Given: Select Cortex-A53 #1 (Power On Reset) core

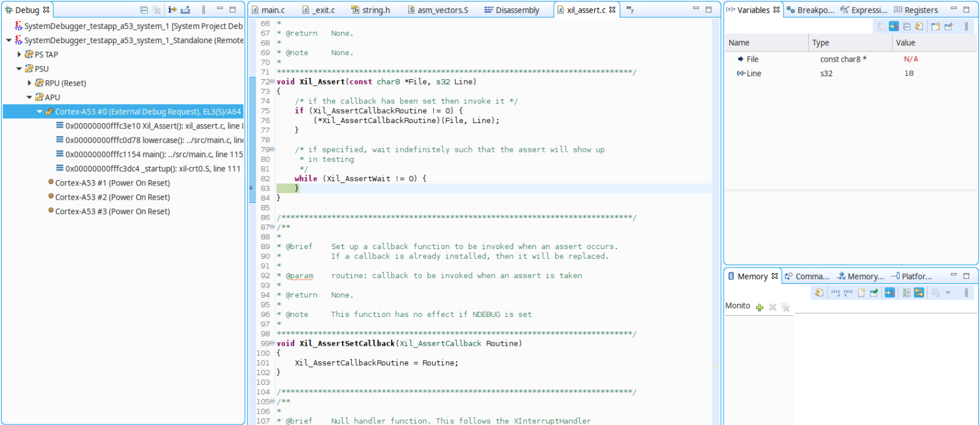Looking at the screenshot, I should 112,183.
